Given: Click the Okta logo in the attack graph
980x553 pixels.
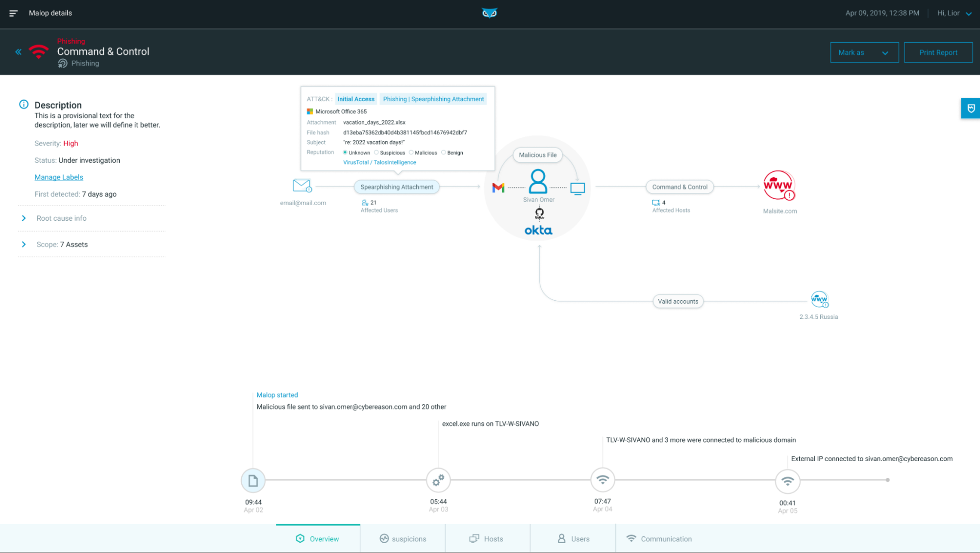Looking at the screenshot, I should click(x=538, y=230).
